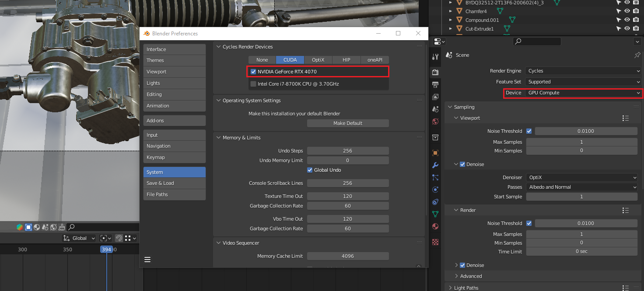Image resolution: width=644 pixels, height=291 pixels.
Task: Uncheck the NVIDIA GeForce RTX 4070 device
Action: pyautogui.click(x=253, y=72)
